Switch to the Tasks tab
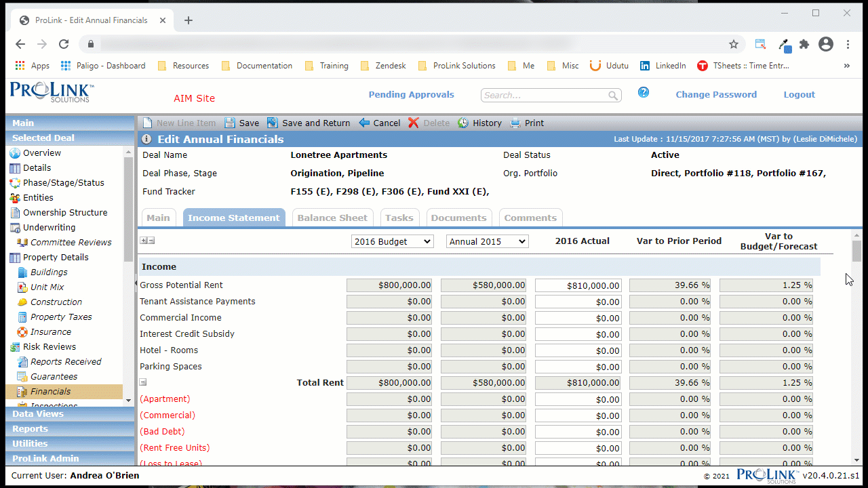Screen dimensions: 868x488 [399, 218]
